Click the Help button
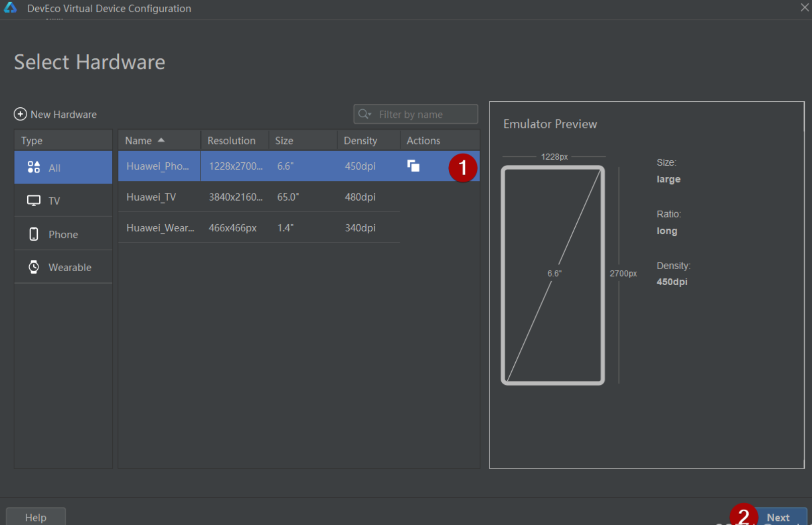 pos(36,517)
